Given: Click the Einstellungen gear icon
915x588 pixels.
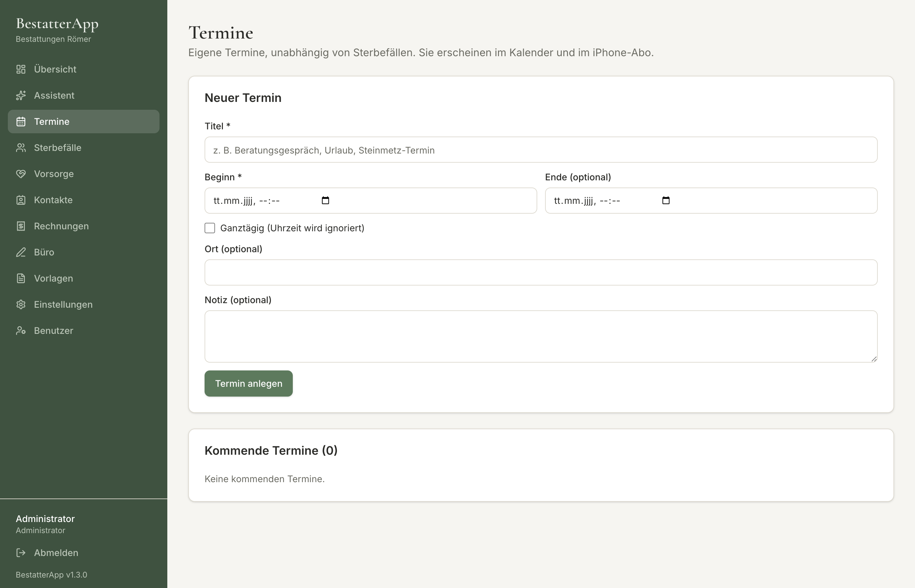Looking at the screenshot, I should [21, 305].
